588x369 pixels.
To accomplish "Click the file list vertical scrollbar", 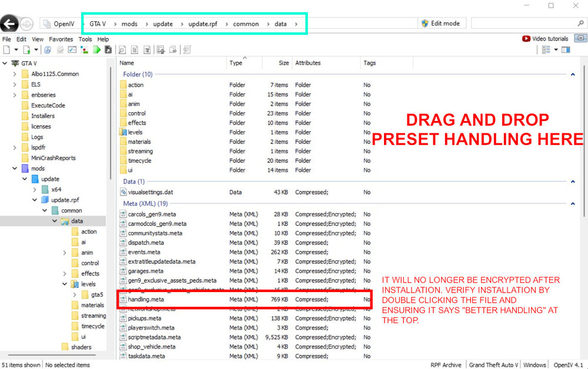I will pyautogui.click(x=584, y=142).
